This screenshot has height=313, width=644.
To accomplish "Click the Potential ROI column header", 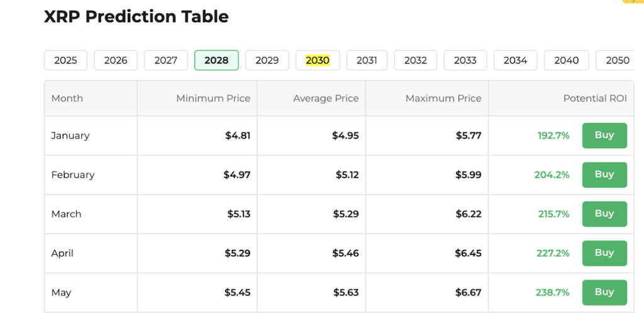I will (x=594, y=98).
